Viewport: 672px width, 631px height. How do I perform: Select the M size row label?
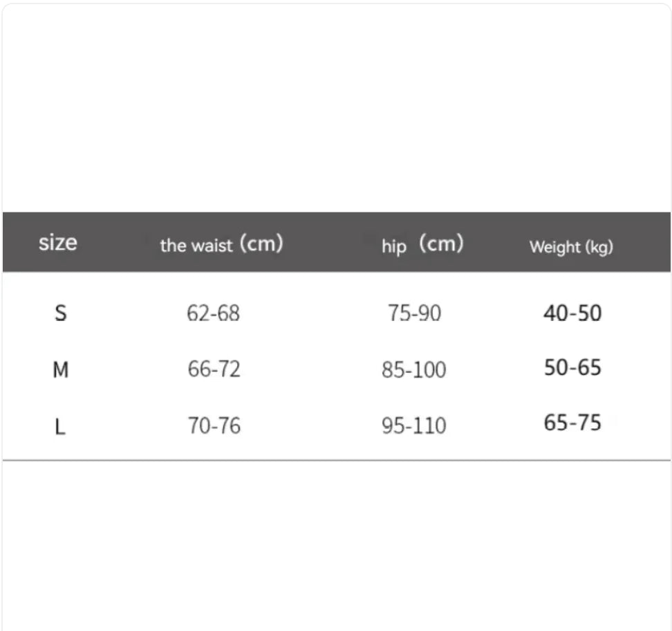[60, 369]
